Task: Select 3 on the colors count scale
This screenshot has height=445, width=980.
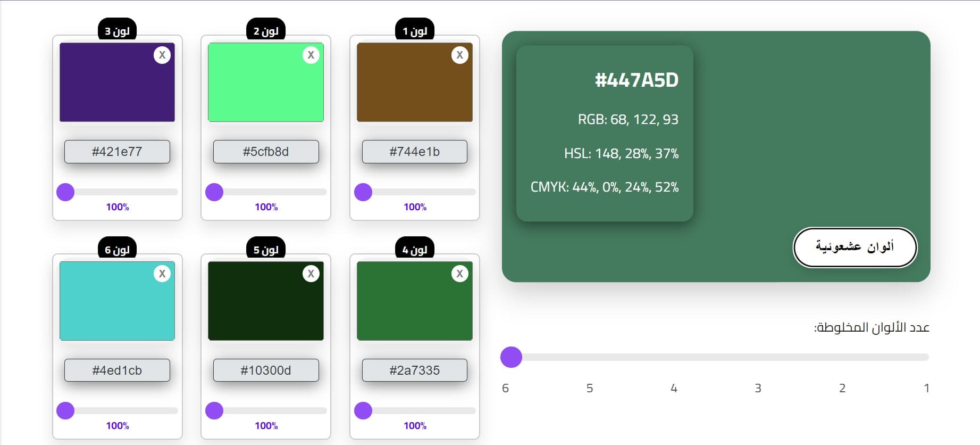Action: tap(758, 388)
